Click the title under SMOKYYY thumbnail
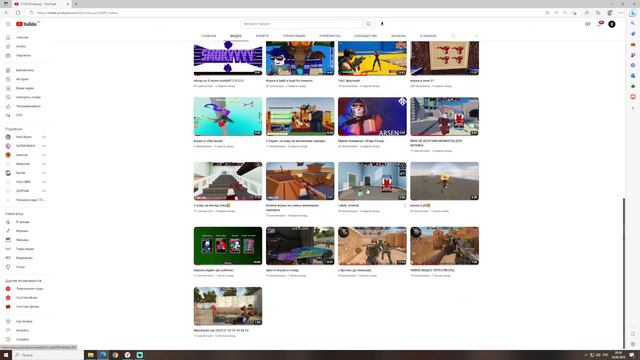This screenshot has height=360, width=640. (x=219, y=81)
